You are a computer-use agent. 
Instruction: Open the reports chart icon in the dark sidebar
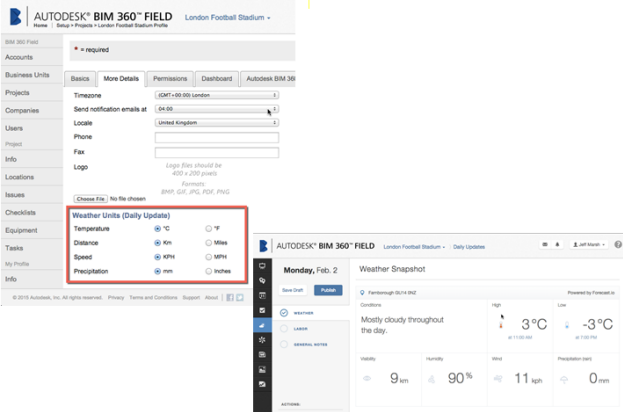pyautogui.click(x=262, y=384)
